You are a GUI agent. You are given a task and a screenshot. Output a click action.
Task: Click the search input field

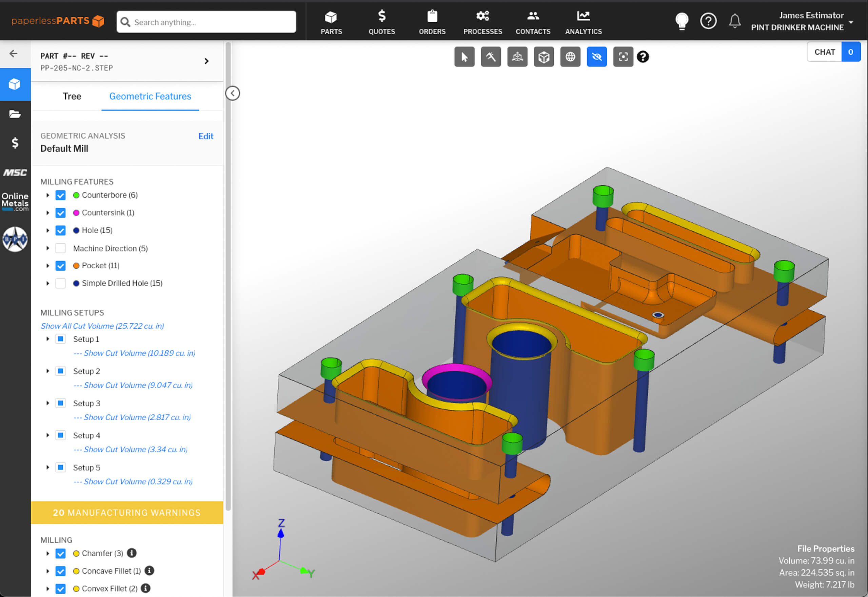pos(206,22)
